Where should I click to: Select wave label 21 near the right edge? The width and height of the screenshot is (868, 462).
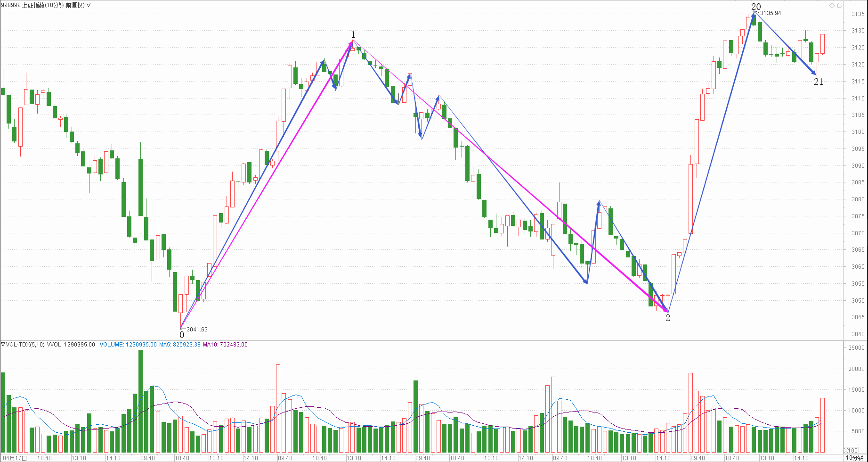[819, 82]
